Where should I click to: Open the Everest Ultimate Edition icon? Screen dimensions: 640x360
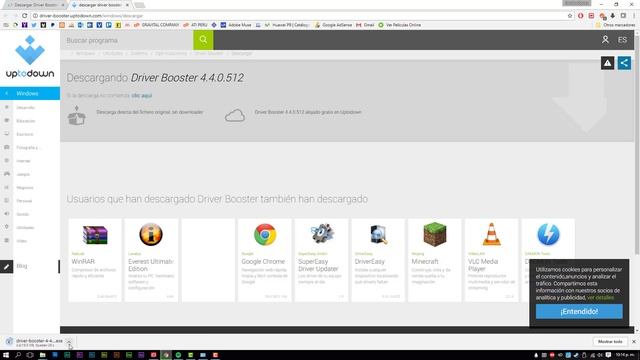tap(151, 234)
